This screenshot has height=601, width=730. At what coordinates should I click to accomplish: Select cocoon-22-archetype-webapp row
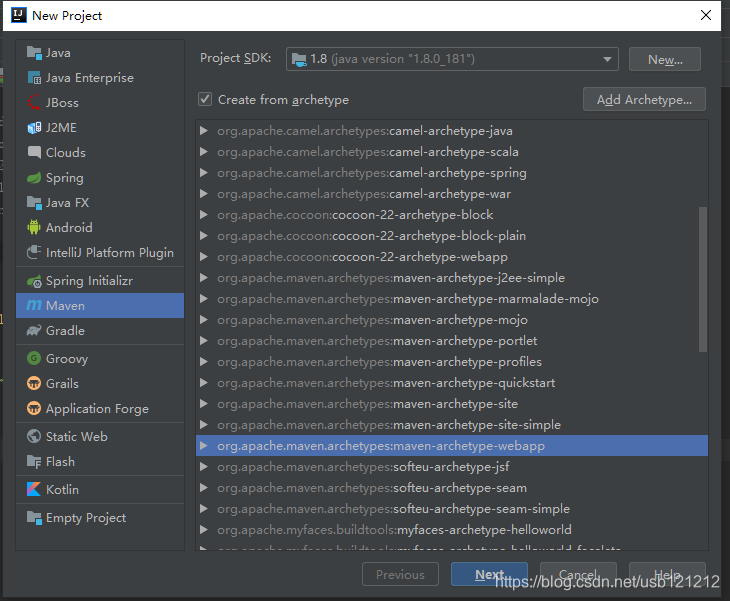coord(452,257)
